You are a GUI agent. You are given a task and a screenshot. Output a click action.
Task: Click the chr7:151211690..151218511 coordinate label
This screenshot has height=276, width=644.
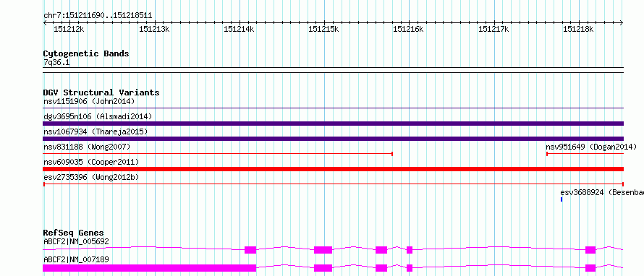(98, 16)
